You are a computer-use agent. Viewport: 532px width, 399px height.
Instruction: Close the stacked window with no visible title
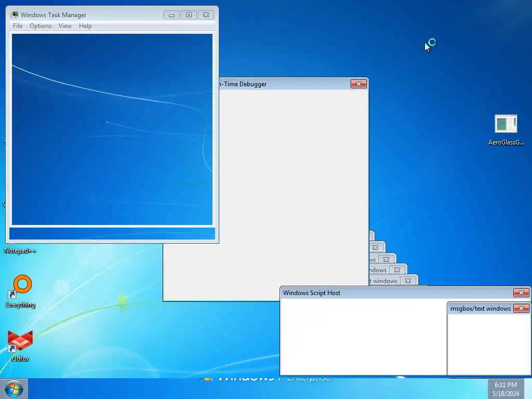coord(375,248)
